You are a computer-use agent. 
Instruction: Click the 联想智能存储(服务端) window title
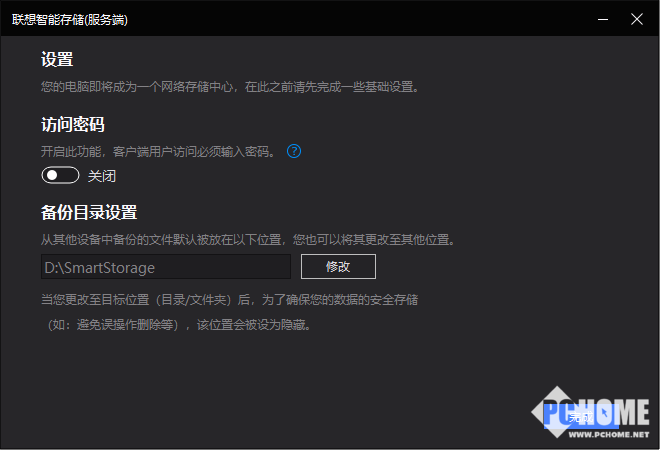click(x=70, y=20)
